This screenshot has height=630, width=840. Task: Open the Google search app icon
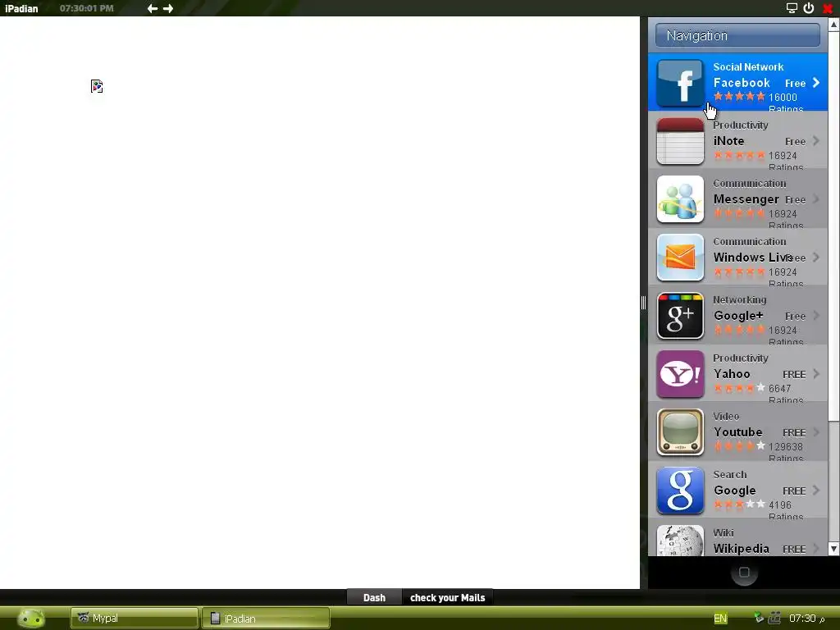click(x=680, y=491)
